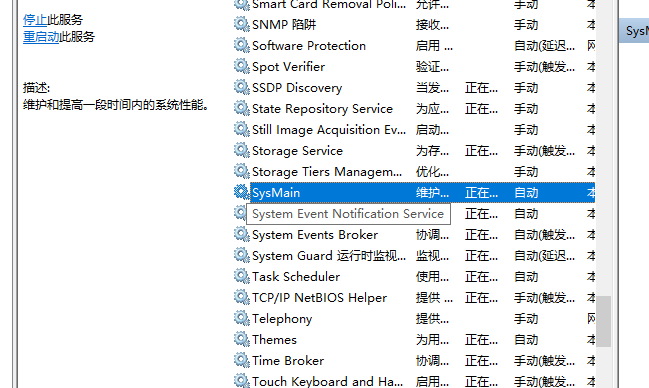
Task: Click 自动 startup type of SysMain
Action: click(x=526, y=193)
